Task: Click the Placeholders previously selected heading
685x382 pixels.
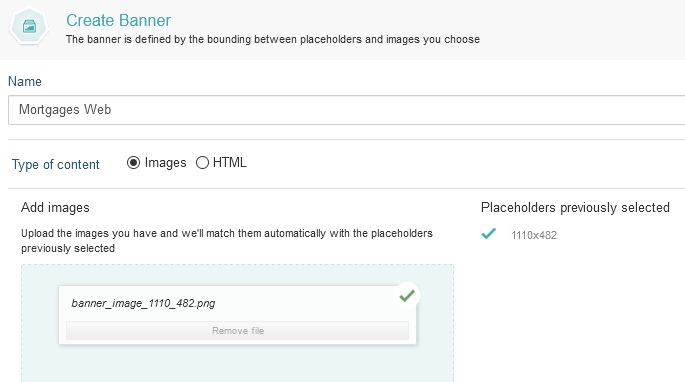Action: [x=575, y=207]
